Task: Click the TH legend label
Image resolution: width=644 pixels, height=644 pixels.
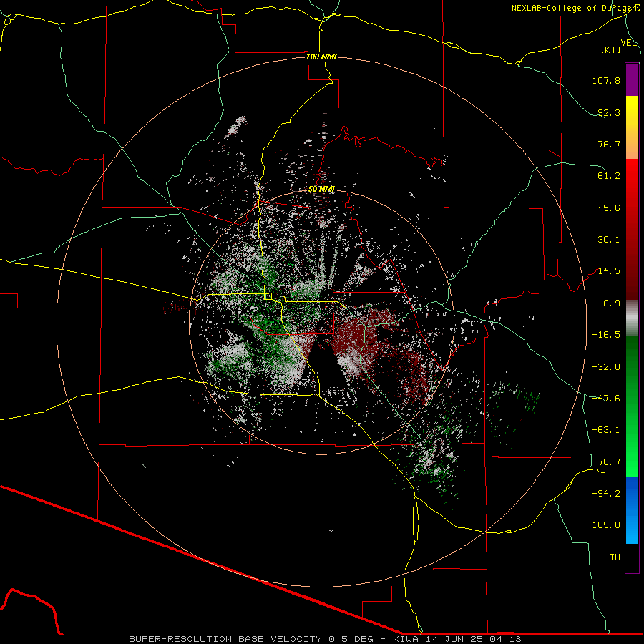Action: tap(615, 557)
